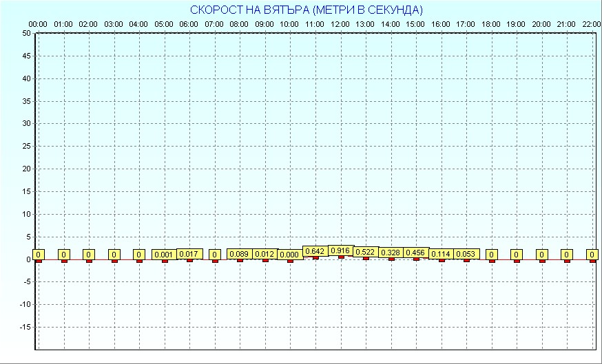Select the 0.053 data label
The width and height of the screenshot is (602, 364).
pos(466,255)
